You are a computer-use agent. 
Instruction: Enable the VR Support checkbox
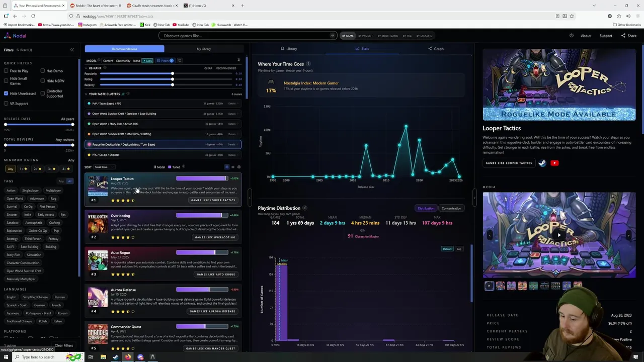coord(6,104)
